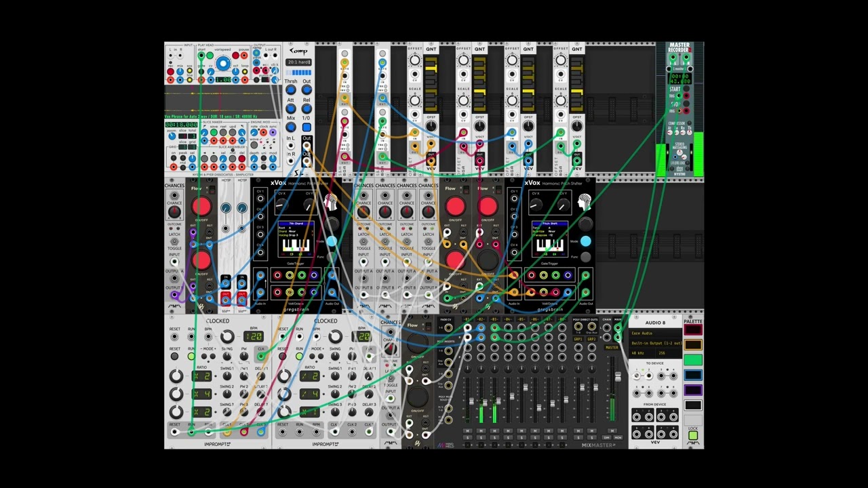Click the upper red ON/OFF button on the third Flow module
The image size is (868, 488).
pos(488,206)
